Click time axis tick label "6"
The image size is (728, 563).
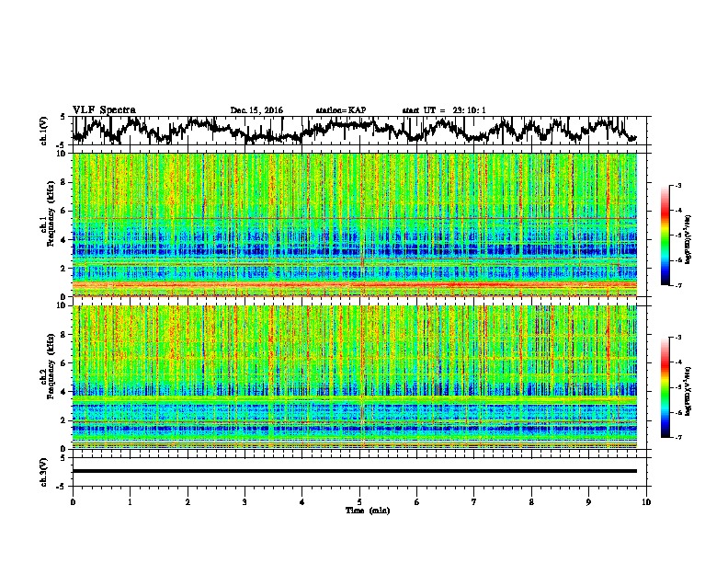coord(416,502)
